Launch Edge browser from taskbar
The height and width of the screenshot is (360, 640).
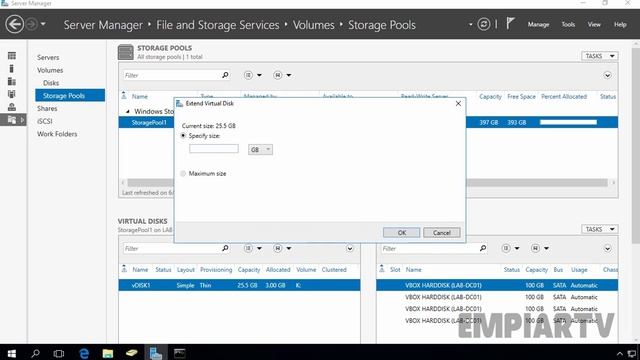click(84, 353)
